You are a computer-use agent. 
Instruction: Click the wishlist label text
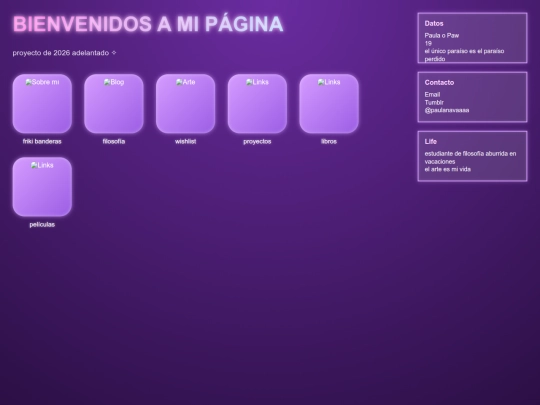pyautogui.click(x=185, y=142)
